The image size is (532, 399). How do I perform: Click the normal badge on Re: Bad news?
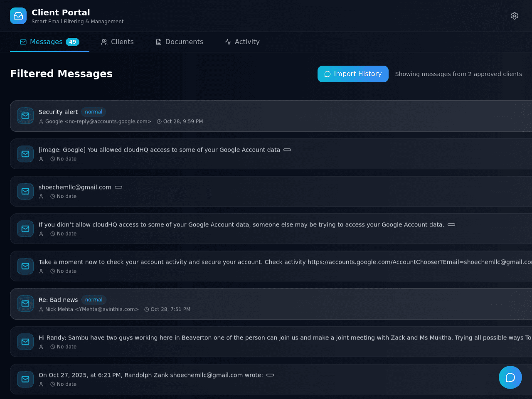(94, 300)
